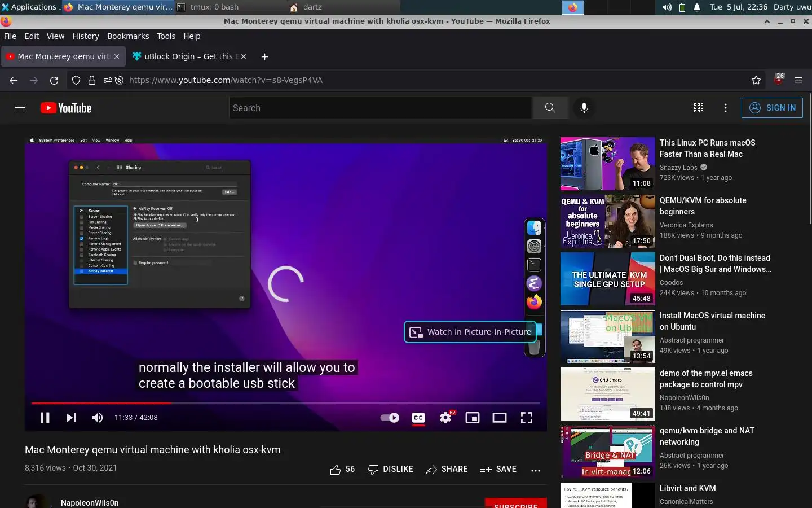Switch to tmux bash taskbar window
Screen dimensions: 812x508
coord(230,7)
